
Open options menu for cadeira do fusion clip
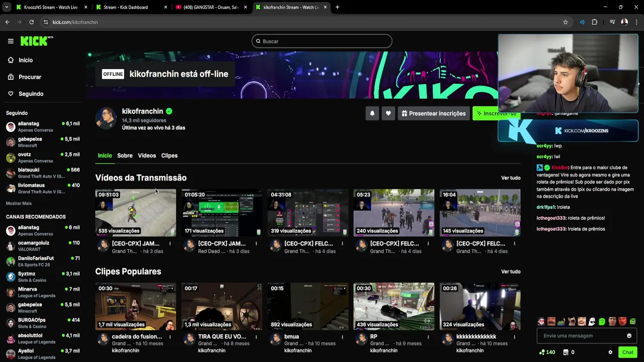tap(170, 337)
